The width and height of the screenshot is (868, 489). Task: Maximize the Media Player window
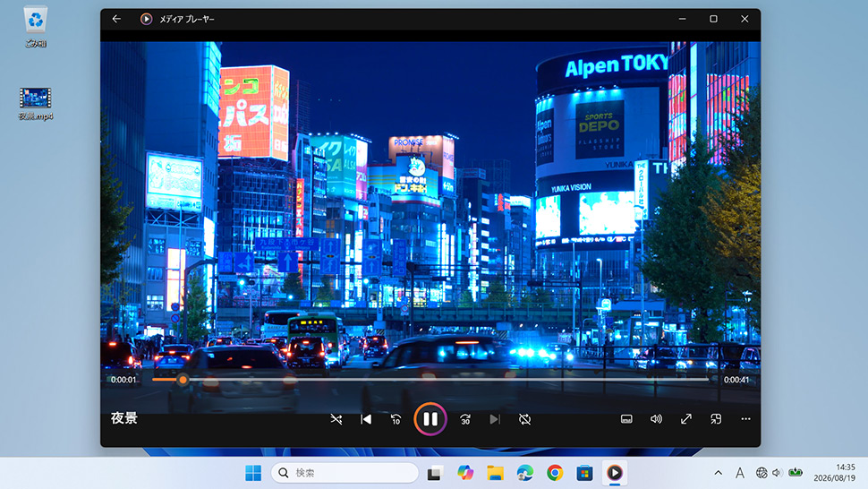coord(713,19)
